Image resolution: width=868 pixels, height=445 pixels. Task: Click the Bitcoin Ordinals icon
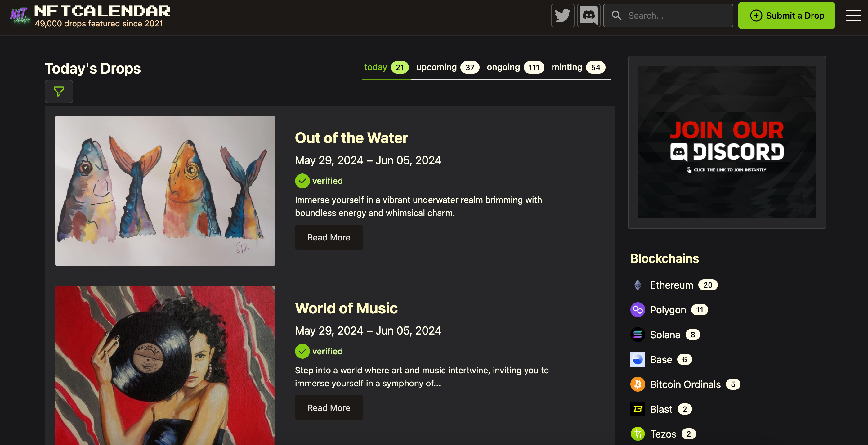coord(638,384)
